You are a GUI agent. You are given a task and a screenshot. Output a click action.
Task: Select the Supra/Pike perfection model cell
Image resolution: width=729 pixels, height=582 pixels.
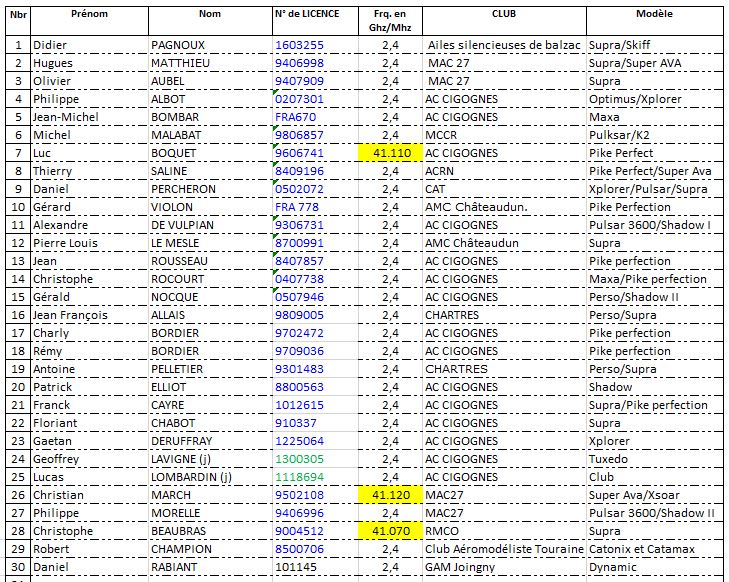click(x=655, y=405)
